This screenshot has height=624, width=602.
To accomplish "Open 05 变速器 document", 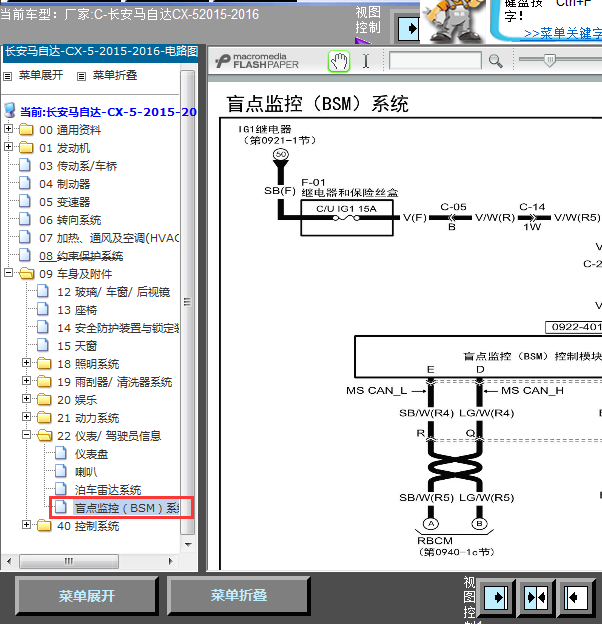I will click(x=64, y=202).
